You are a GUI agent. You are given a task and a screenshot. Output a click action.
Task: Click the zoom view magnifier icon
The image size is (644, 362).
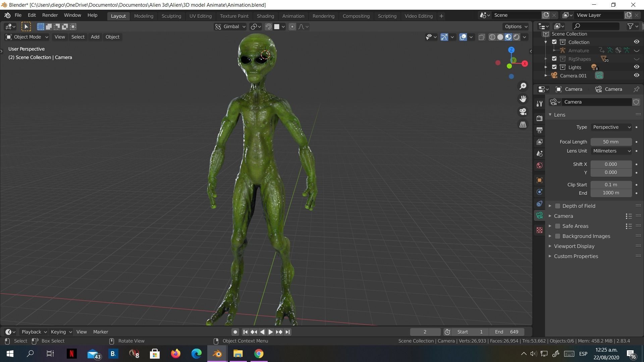pos(523,86)
